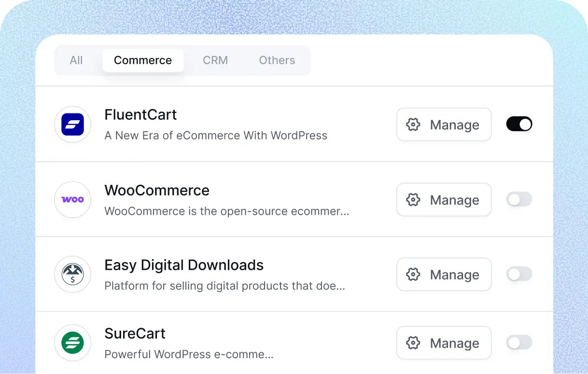
Task: Click the Easy Digital Downloads description text
Action: click(x=224, y=286)
